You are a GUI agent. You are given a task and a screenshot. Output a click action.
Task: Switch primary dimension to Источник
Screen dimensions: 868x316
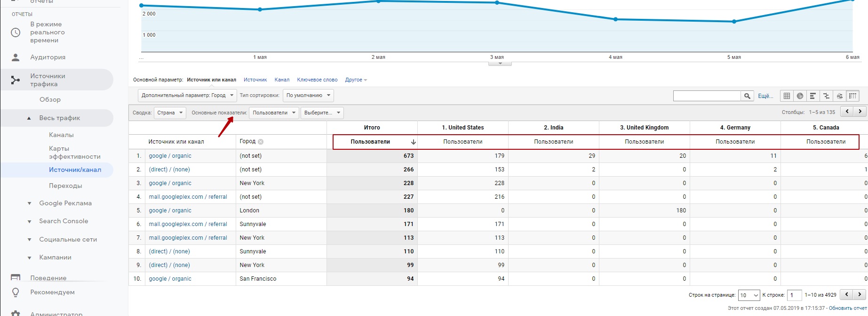255,80
